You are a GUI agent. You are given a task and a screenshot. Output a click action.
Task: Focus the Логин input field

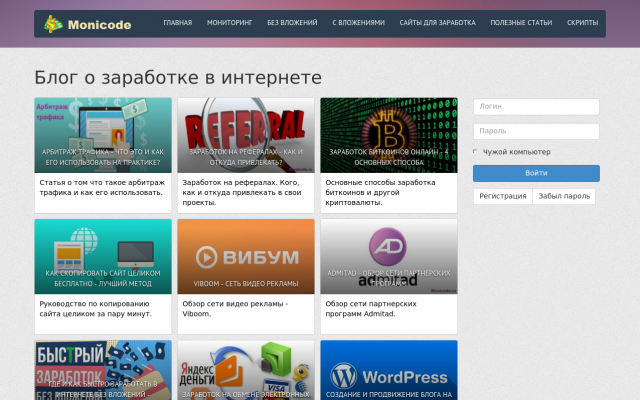pos(536,107)
